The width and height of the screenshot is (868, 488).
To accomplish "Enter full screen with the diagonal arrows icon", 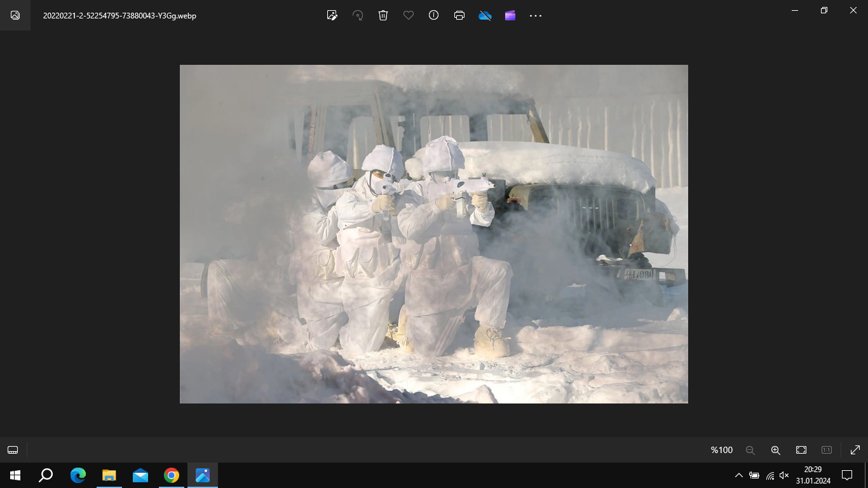I will [855, 450].
